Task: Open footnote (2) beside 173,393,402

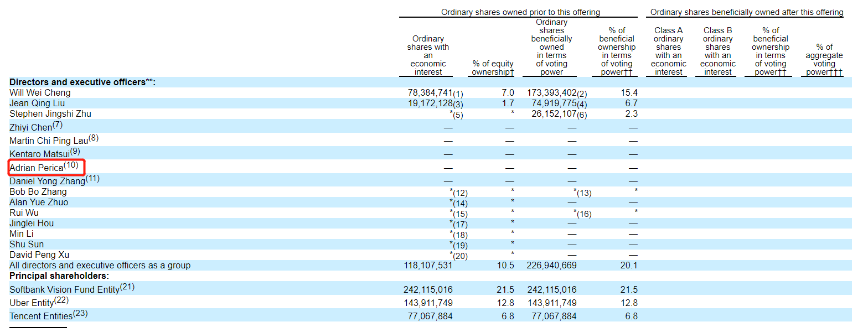Action: [582, 95]
